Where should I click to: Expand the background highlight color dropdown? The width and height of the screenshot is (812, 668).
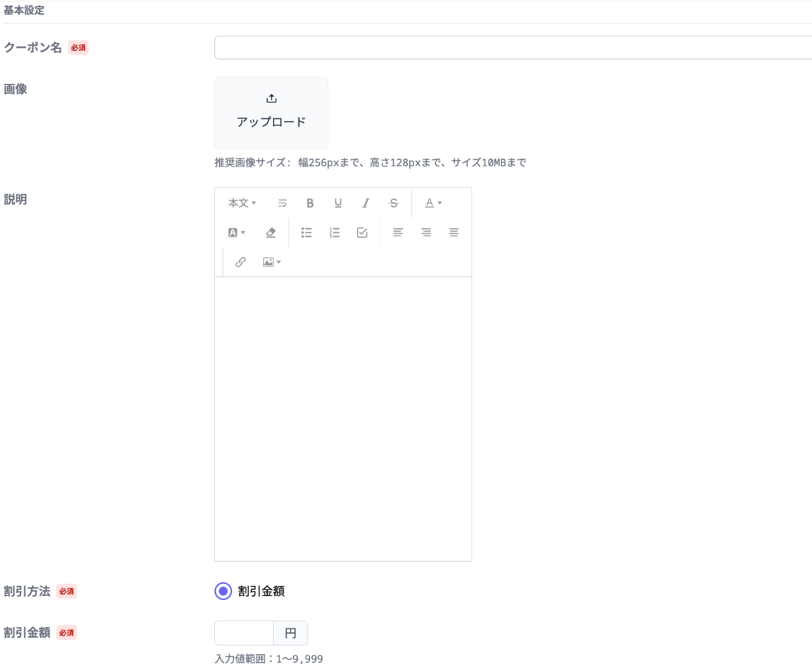[x=237, y=233]
